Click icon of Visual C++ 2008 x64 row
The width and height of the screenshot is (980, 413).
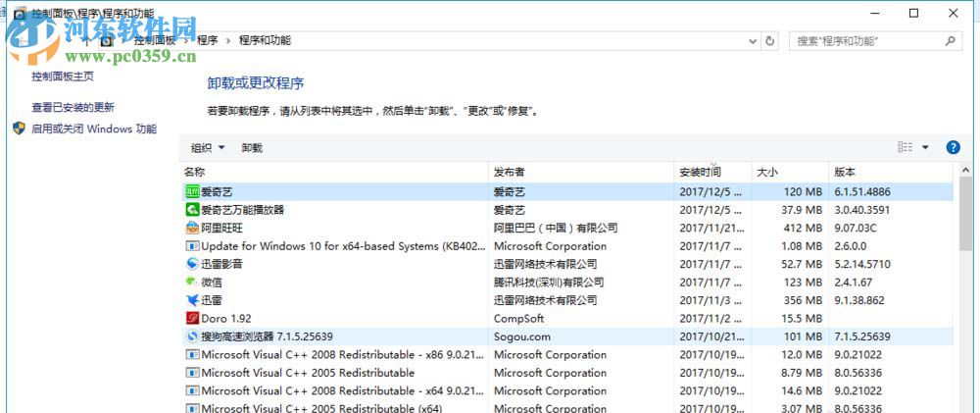[x=192, y=391]
